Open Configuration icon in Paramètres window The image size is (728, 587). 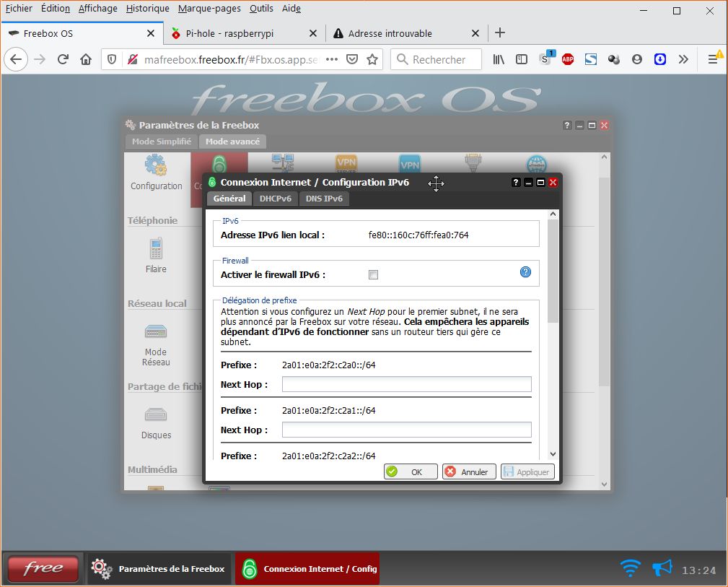[x=156, y=173]
